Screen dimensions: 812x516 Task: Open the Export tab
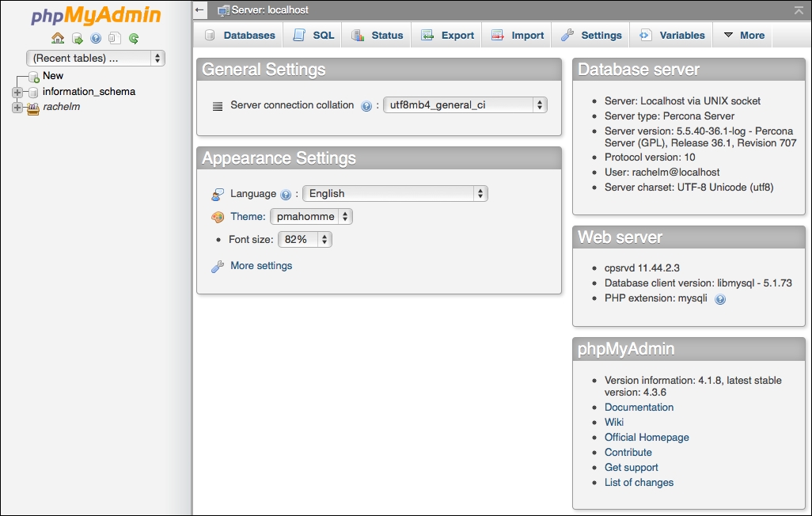coord(447,36)
